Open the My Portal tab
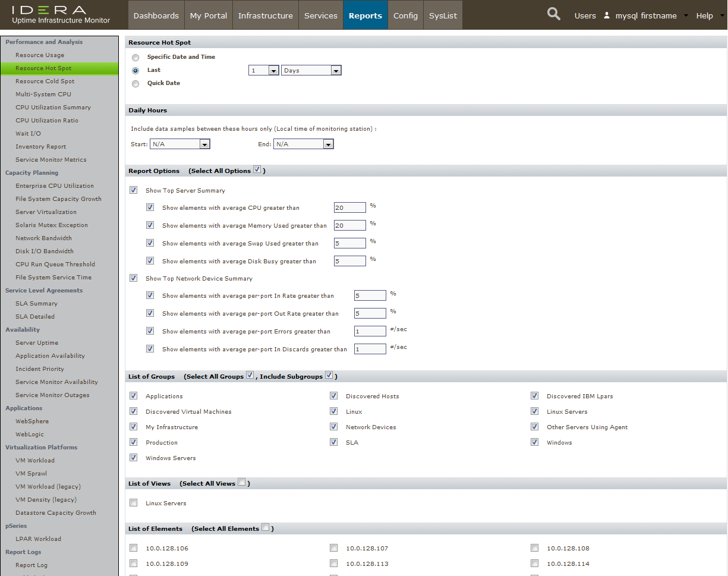This screenshot has height=576, width=728. [x=209, y=15]
